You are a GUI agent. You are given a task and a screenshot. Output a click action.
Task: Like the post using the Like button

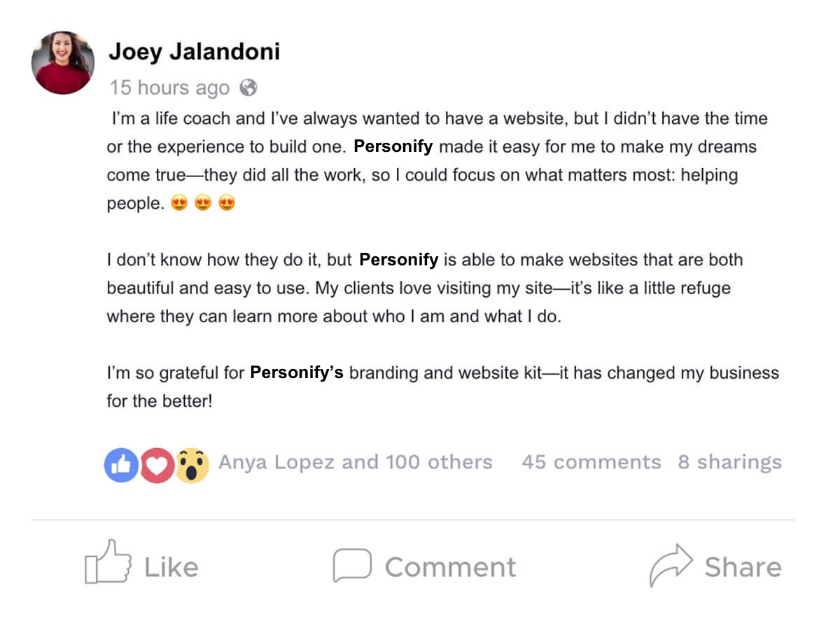click(x=170, y=567)
